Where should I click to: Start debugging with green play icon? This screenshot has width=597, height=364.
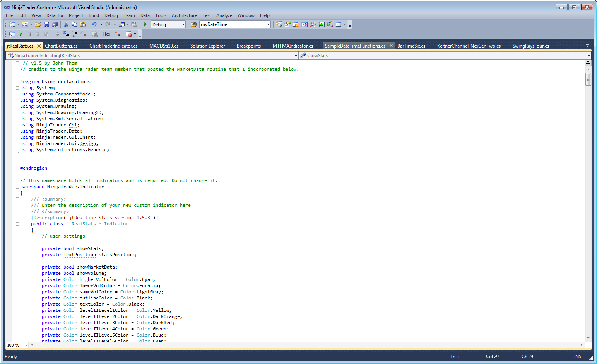coord(145,24)
